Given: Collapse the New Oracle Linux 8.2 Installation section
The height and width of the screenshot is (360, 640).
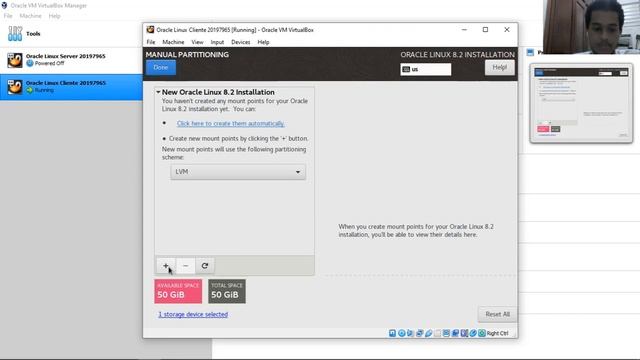Looking at the screenshot, I should click(158, 92).
